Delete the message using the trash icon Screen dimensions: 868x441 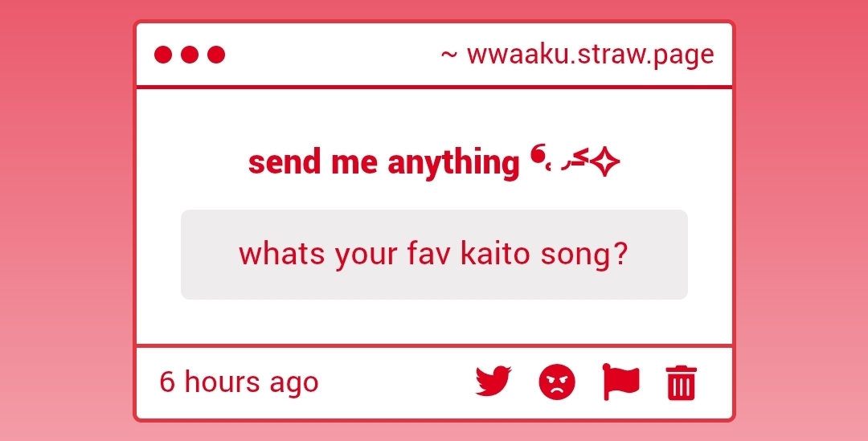(682, 382)
